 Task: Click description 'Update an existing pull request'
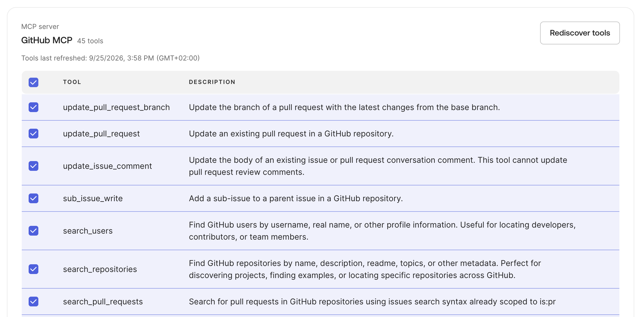coord(291,134)
